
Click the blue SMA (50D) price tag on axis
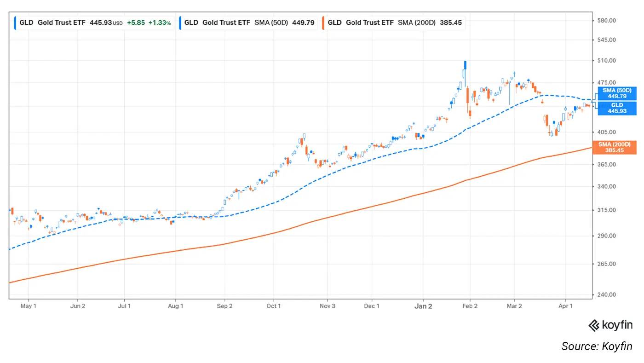click(x=617, y=93)
